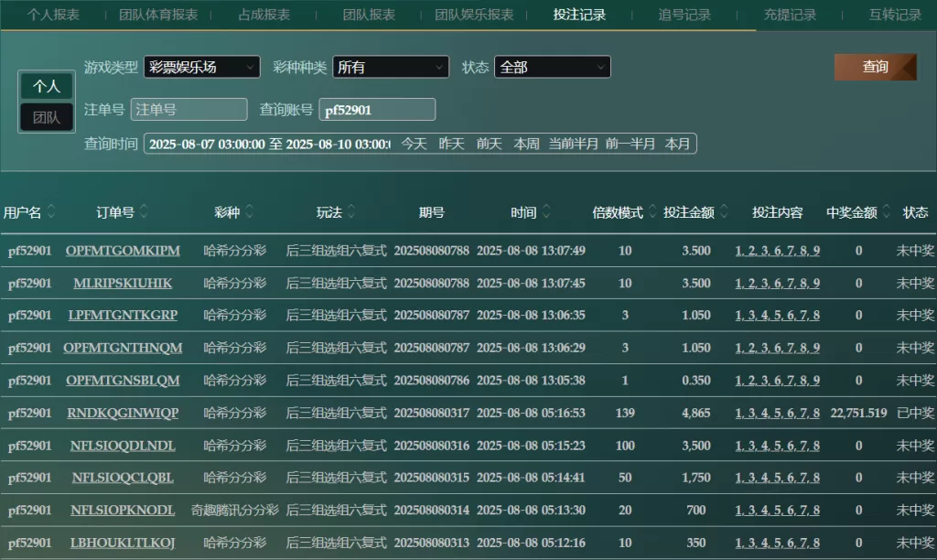
Task: View bet content of order LBHOUKLTLKOJ
Action: click(777, 543)
